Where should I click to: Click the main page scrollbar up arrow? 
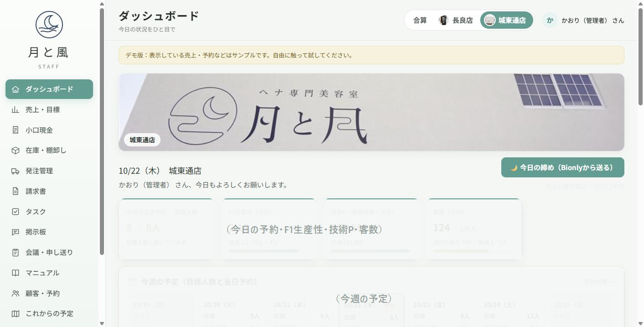click(640, 4)
